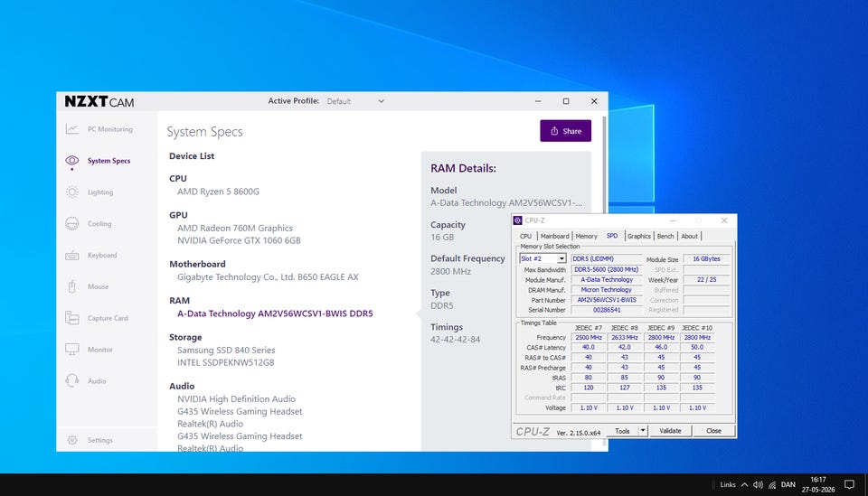Viewport: 868px width, 496px height.
Task: Click the Validate button in CPU-Z
Action: (x=670, y=431)
